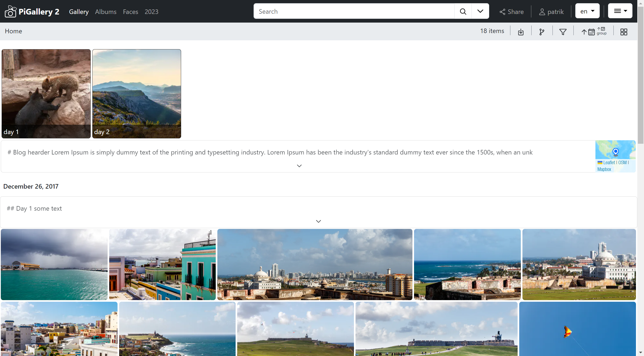The width and height of the screenshot is (644, 356).
Task: Open the hamburger menu dropdown
Action: 620,11
